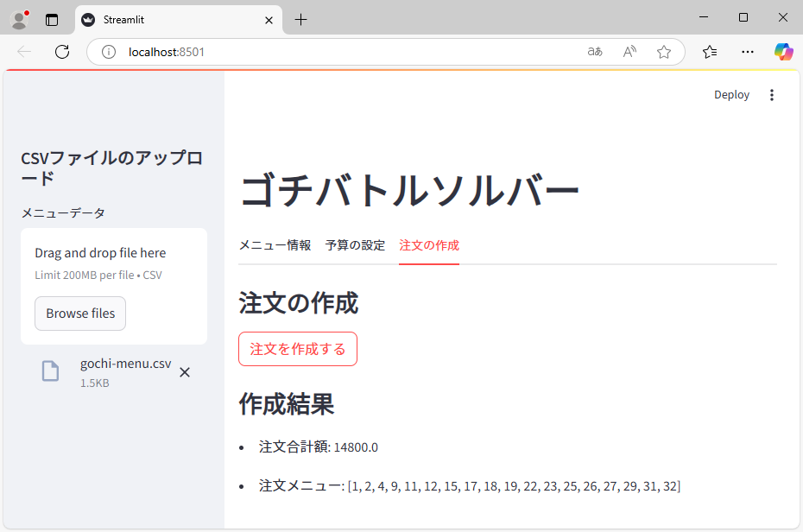This screenshot has width=803, height=532.
Task: Launch the Copilot sidebar icon
Action: pyautogui.click(x=783, y=52)
